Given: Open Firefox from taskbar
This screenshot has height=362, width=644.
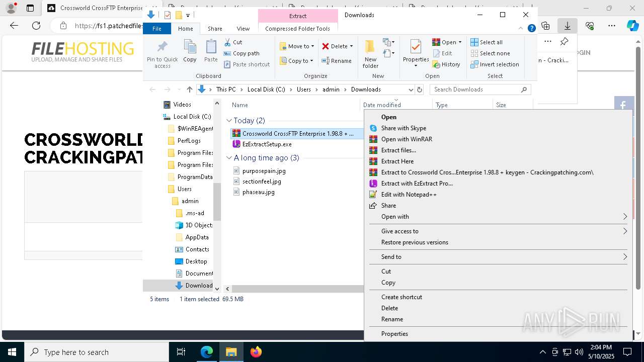Looking at the screenshot, I should coord(256,352).
